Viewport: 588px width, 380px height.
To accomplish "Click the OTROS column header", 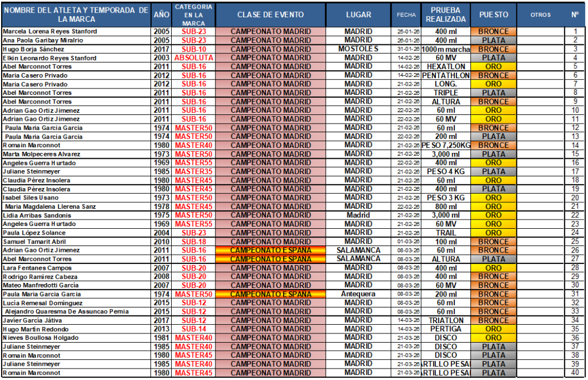I will click(x=540, y=14).
